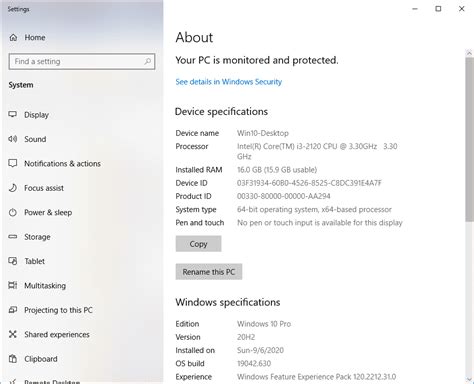Click version value 20H2
This screenshot has width=474, height=384.
(246, 337)
